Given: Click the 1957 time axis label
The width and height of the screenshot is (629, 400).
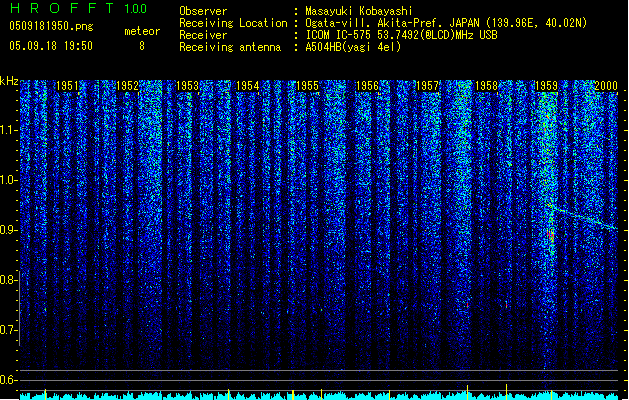Looking at the screenshot, I should 428,86.
